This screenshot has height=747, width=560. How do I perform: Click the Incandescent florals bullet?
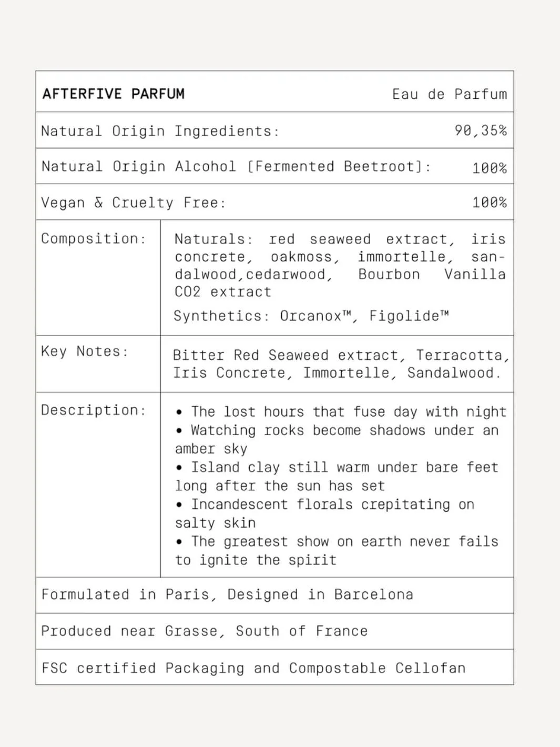[x=325, y=513]
